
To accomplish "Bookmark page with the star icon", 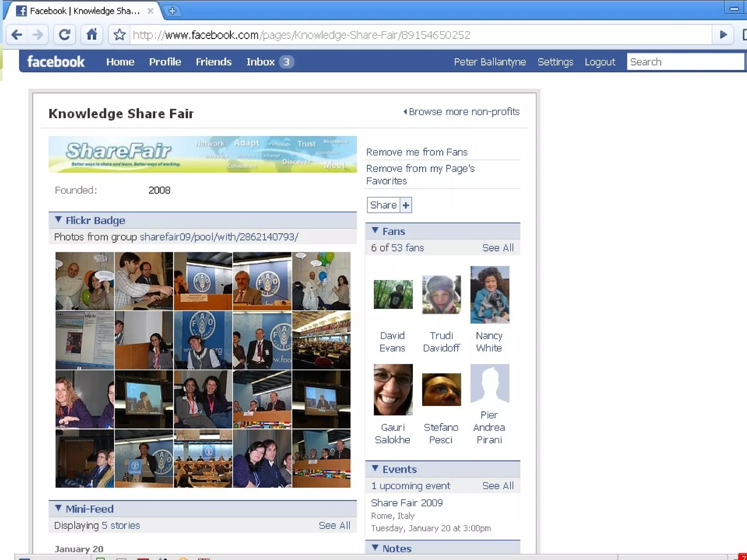I will point(119,35).
